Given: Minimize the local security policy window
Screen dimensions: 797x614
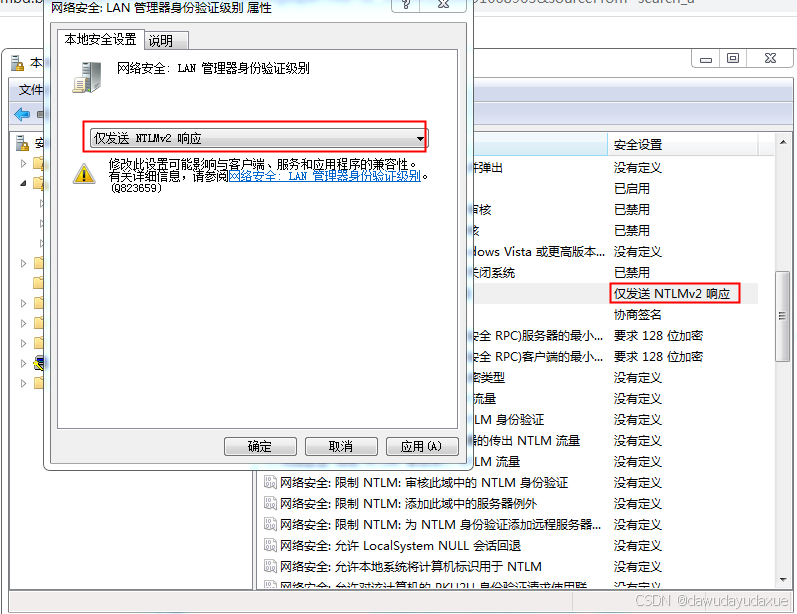Looking at the screenshot, I should (x=706, y=59).
